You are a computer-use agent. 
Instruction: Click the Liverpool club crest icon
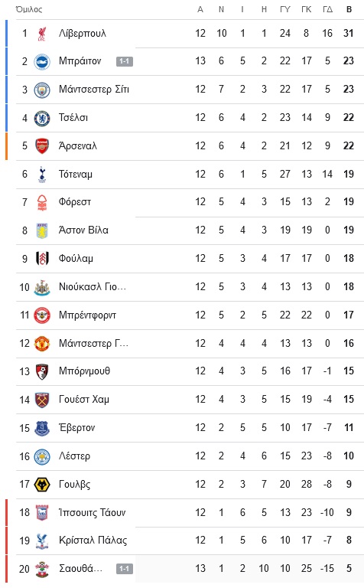pos(42,34)
